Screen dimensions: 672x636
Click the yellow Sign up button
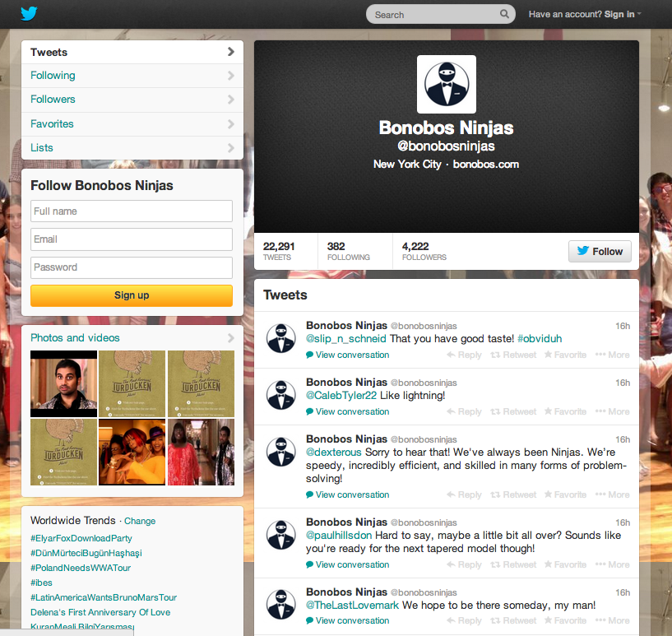point(132,295)
